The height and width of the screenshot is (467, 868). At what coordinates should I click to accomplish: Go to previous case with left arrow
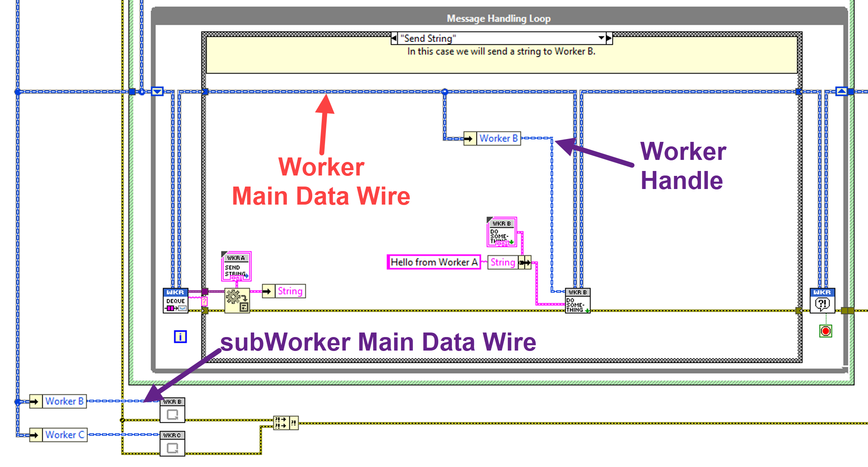pos(394,38)
